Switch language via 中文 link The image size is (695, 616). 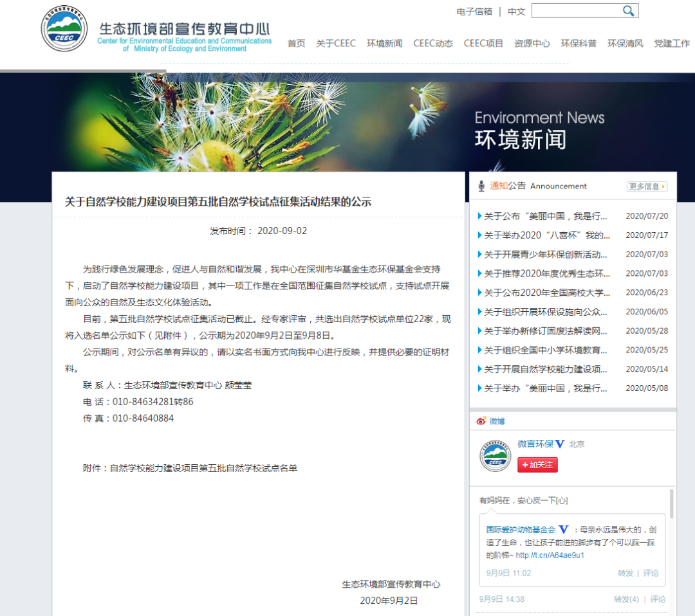[516, 12]
